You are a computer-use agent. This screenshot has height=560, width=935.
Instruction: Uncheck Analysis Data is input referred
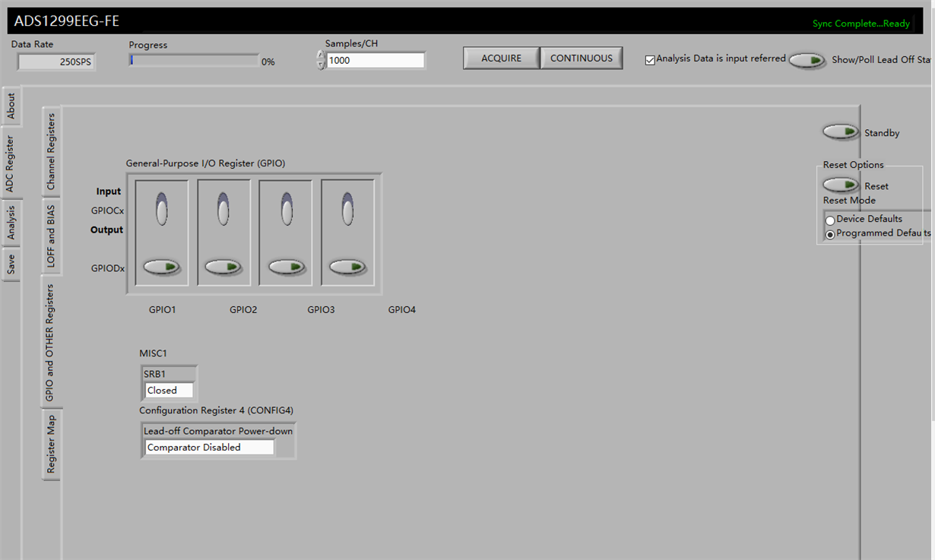click(650, 60)
